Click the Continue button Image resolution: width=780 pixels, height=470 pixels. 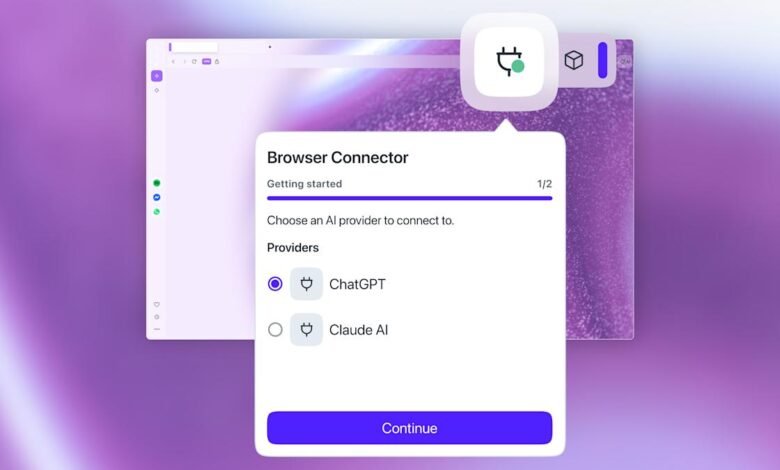409,428
